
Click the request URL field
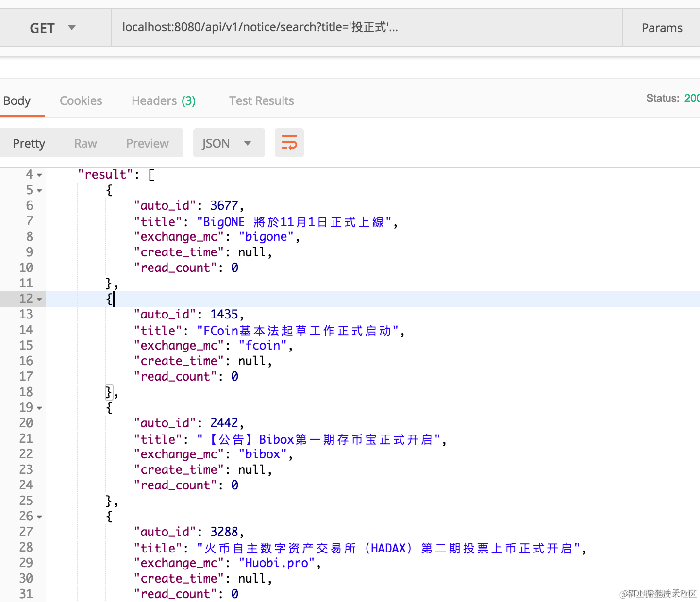pyautogui.click(x=367, y=28)
